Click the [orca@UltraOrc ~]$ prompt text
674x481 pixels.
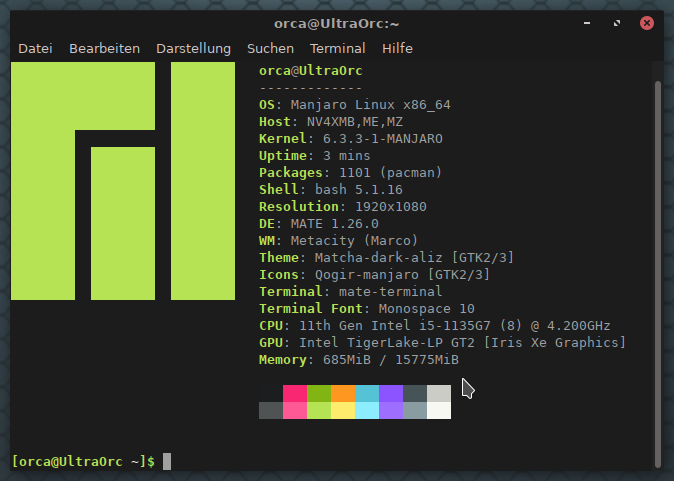(x=83, y=462)
